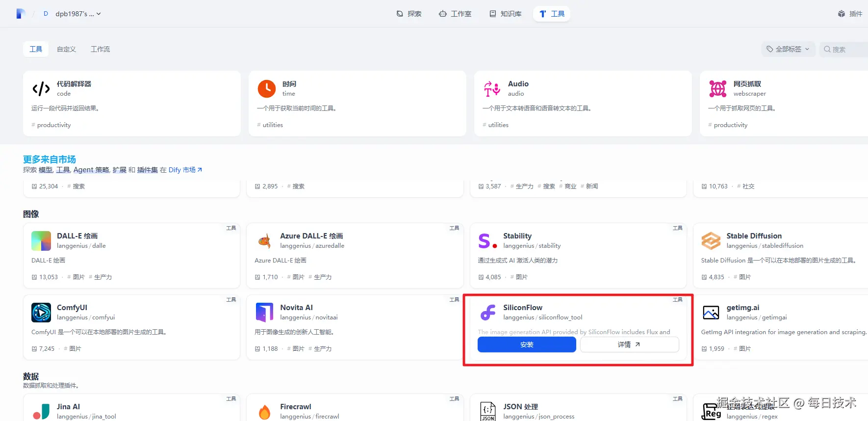Viewport: 868px width, 421px height.
Task: Open the Novita AI card title
Action: coord(296,308)
